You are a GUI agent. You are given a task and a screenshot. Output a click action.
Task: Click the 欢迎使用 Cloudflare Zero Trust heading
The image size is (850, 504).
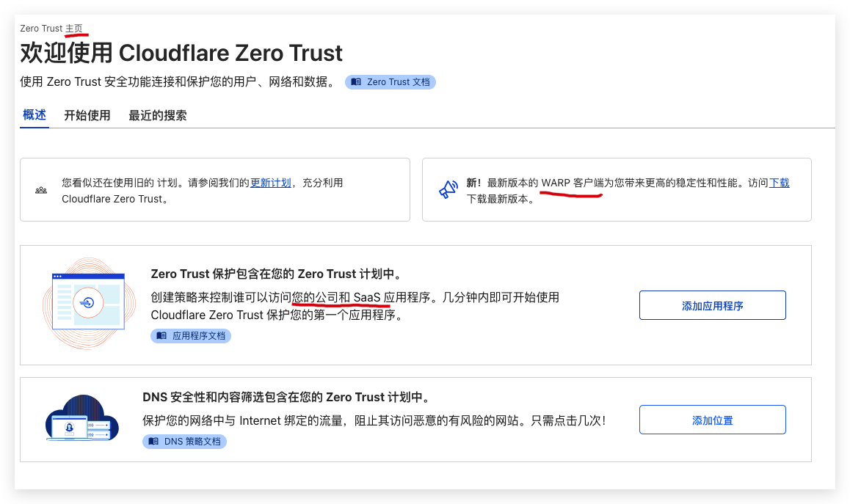click(x=181, y=53)
